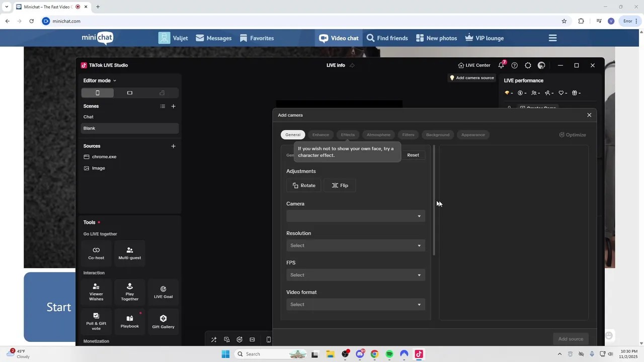Switch to the General tab

click(x=293, y=135)
